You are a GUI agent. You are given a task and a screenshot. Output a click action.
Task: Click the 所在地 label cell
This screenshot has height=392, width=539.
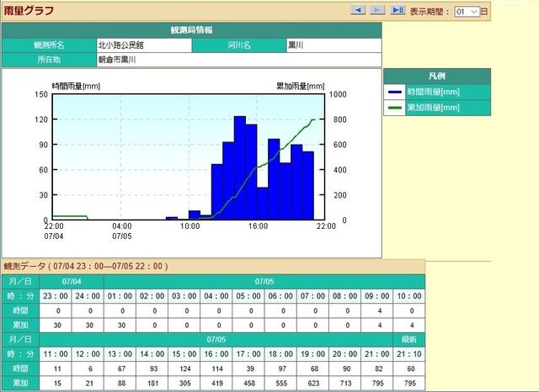tap(49, 60)
